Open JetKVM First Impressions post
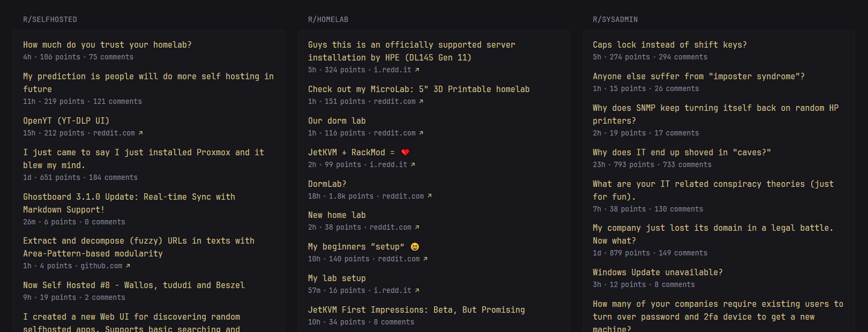868x332 pixels. tap(416, 310)
